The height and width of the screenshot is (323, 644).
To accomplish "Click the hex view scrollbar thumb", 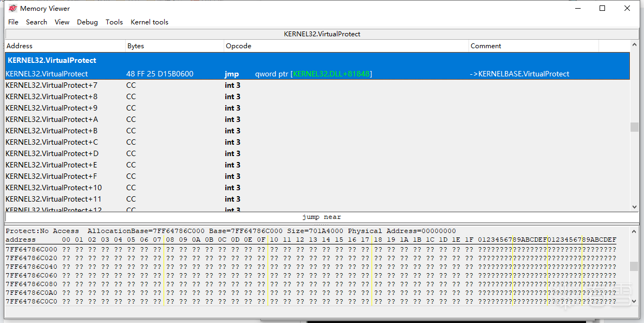I will click(x=635, y=266).
